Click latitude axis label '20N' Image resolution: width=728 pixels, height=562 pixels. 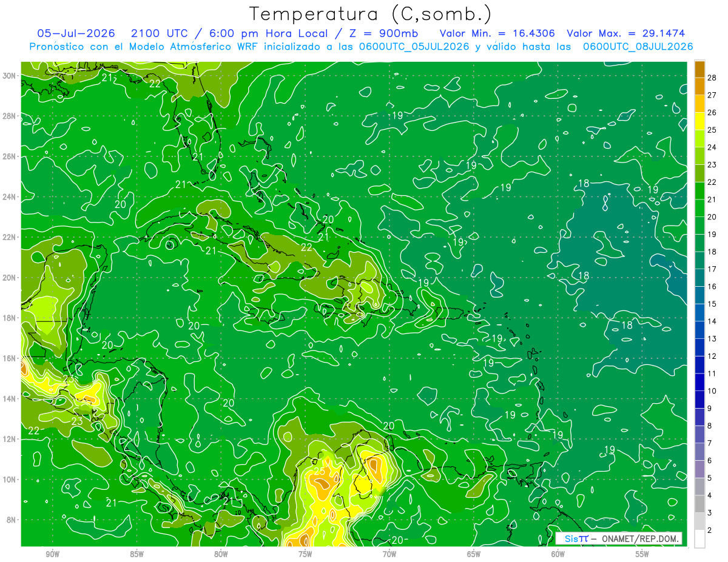click(9, 278)
